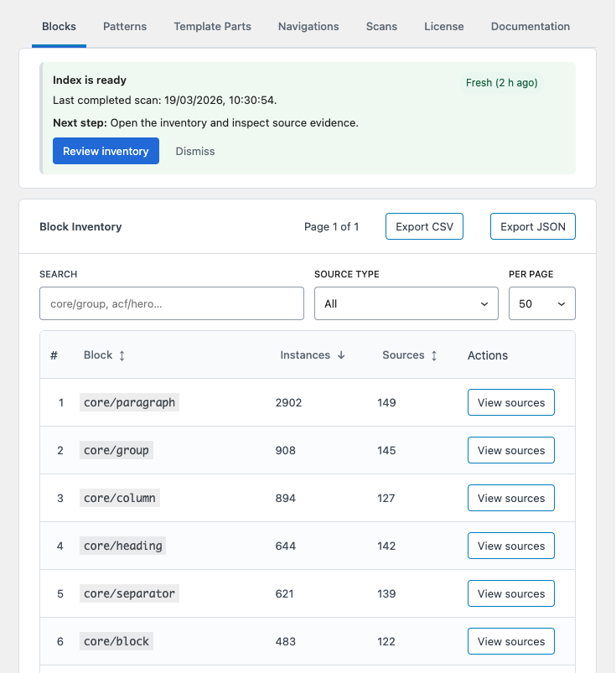
Task: Switch to the Patterns tab
Action: [x=124, y=26]
